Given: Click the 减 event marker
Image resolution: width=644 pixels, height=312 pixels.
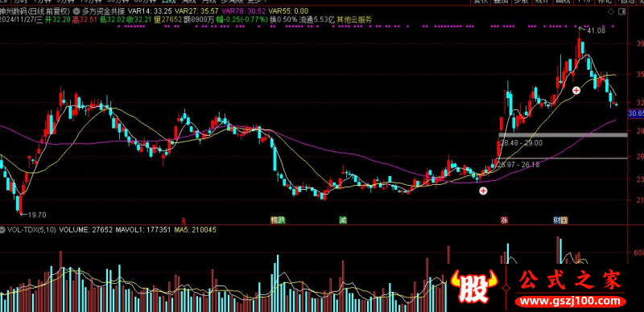Looking at the screenshot, I should 343,220.
